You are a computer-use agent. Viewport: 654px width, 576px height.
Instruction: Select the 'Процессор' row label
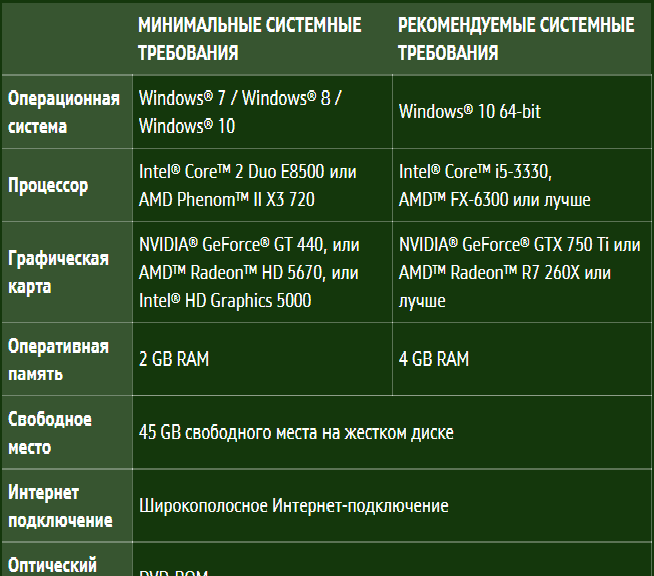[67, 185]
